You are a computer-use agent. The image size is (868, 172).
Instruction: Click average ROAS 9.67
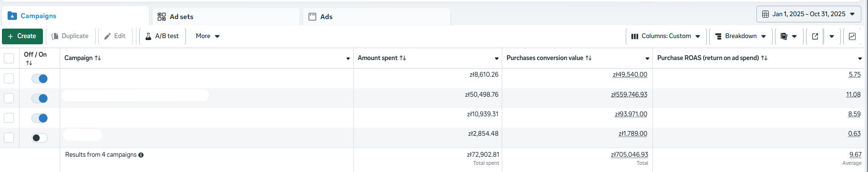pos(855,155)
